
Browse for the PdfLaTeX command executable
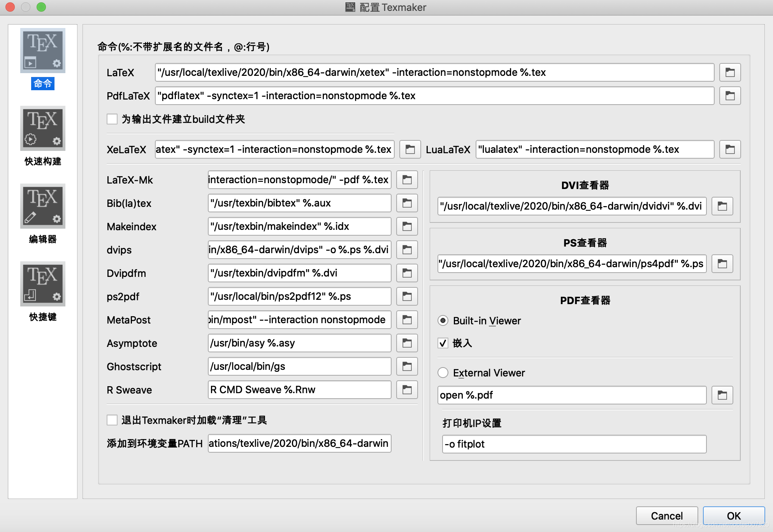[x=730, y=96]
